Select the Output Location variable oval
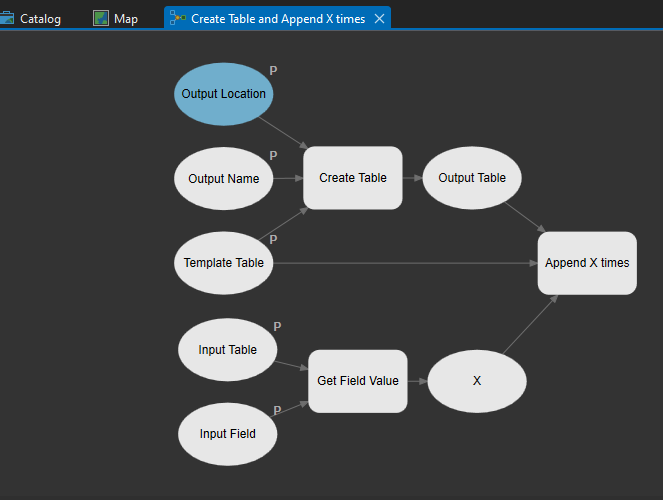This screenshot has width=663, height=500. click(x=224, y=94)
